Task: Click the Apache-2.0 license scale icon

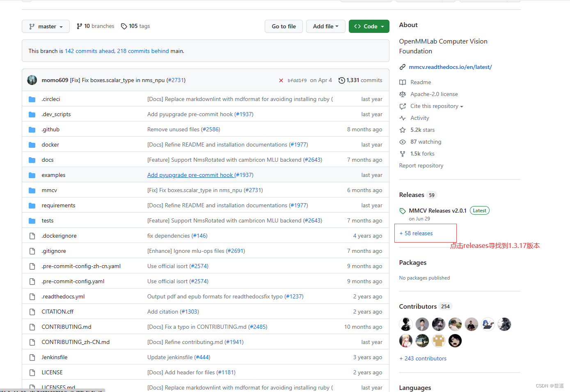Action: [x=403, y=94]
